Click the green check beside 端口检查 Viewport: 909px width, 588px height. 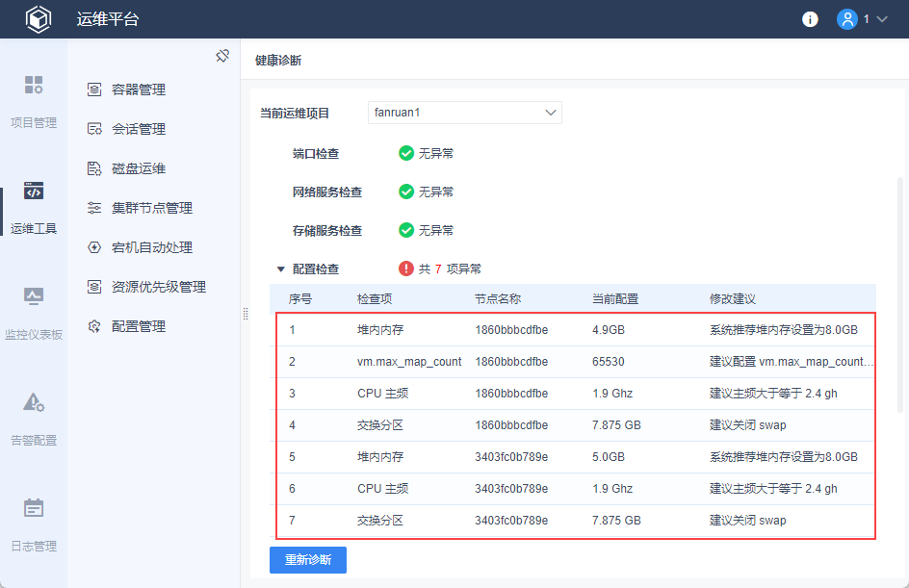click(x=406, y=153)
